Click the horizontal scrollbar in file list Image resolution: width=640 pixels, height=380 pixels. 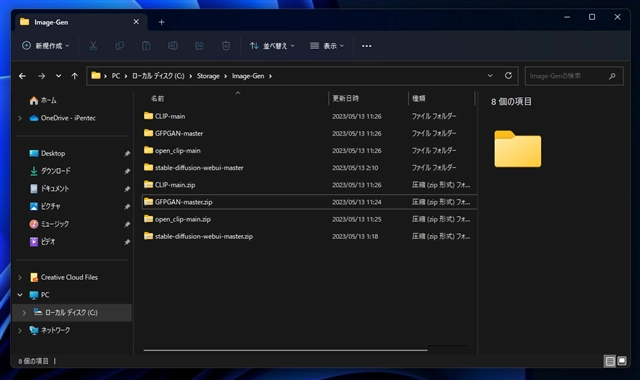285,350
